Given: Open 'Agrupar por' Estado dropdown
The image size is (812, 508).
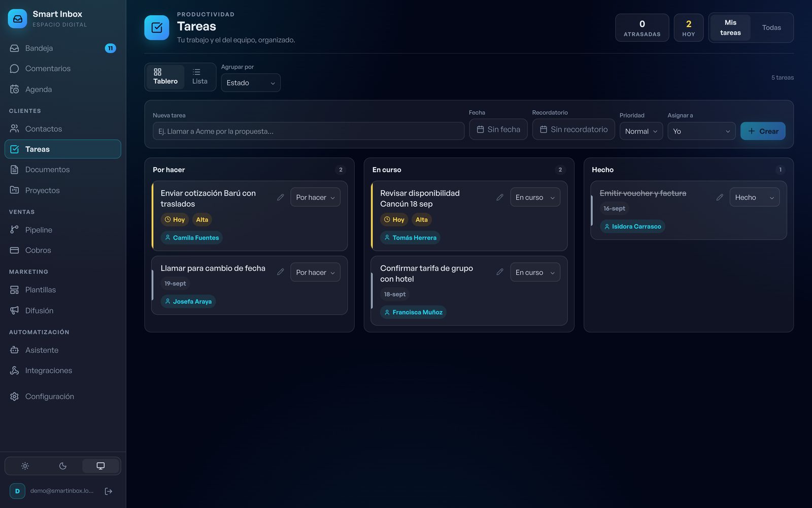Looking at the screenshot, I should pos(251,83).
